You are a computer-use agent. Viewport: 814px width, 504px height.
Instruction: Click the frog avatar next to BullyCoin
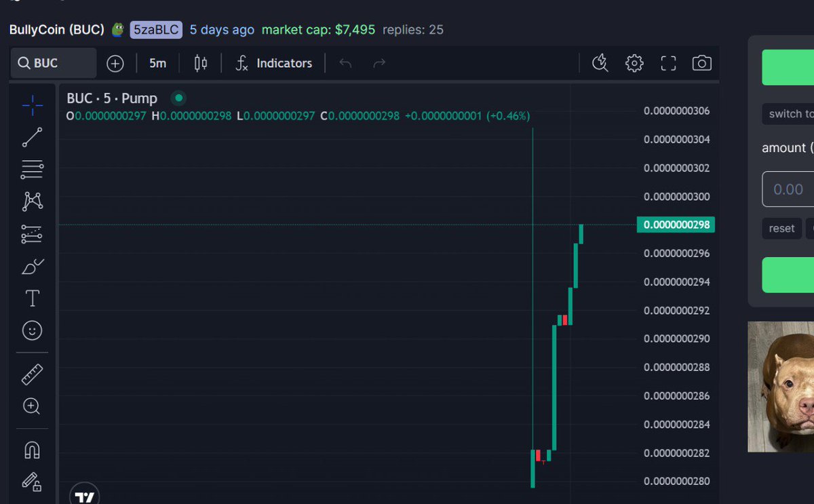point(118,30)
